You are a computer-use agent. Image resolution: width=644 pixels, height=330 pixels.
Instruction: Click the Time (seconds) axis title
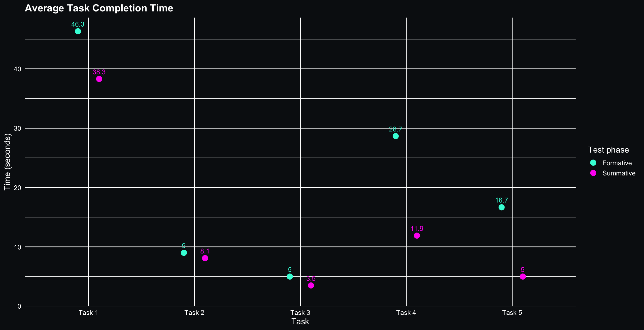pos(7,162)
